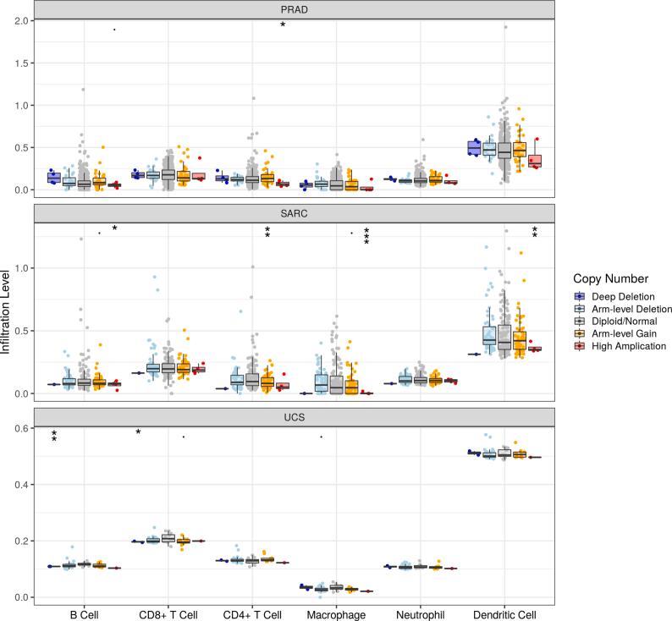Click the CD8+ T Cell axis label
Viewport: 672px width, 621px height.
(x=168, y=614)
